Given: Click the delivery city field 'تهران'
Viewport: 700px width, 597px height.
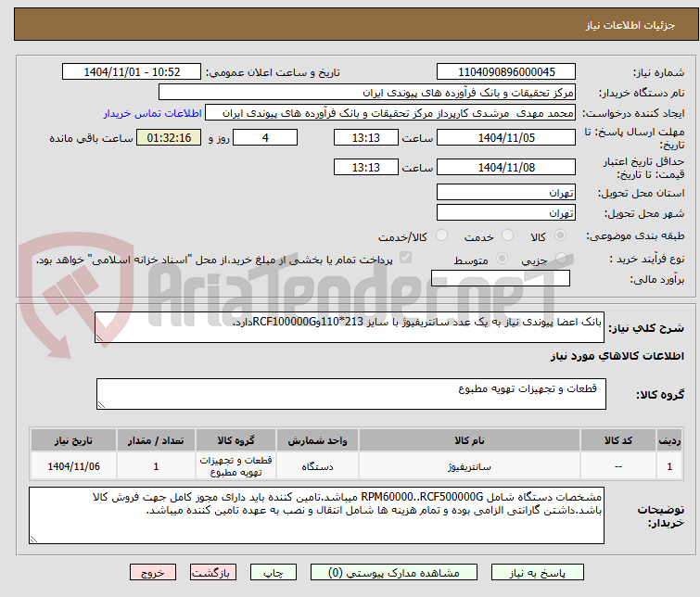Looking at the screenshot, I should coord(506,213).
